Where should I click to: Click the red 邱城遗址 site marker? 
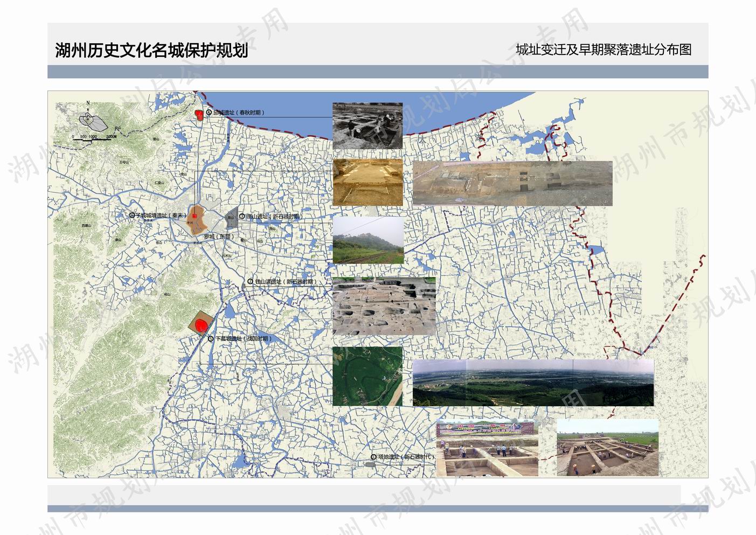(199, 115)
